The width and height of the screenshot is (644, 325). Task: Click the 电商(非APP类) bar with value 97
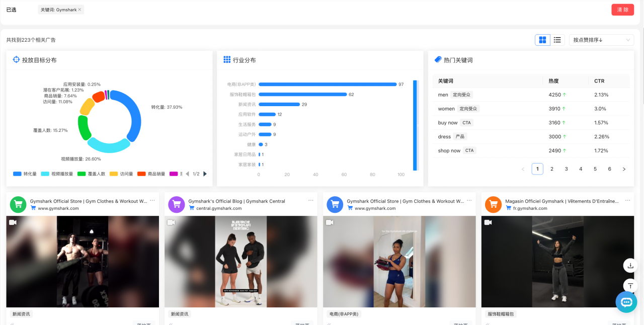click(x=327, y=85)
